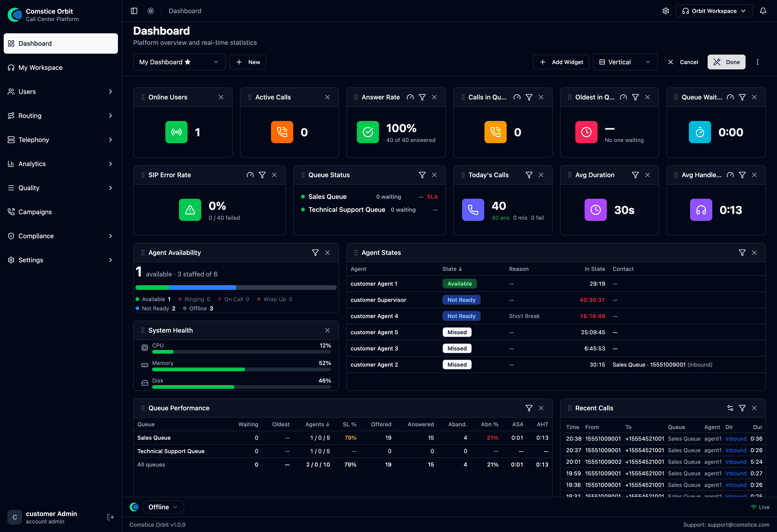Remove the Active Calls widget
This screenshot has width=777, height=532.
327,97
